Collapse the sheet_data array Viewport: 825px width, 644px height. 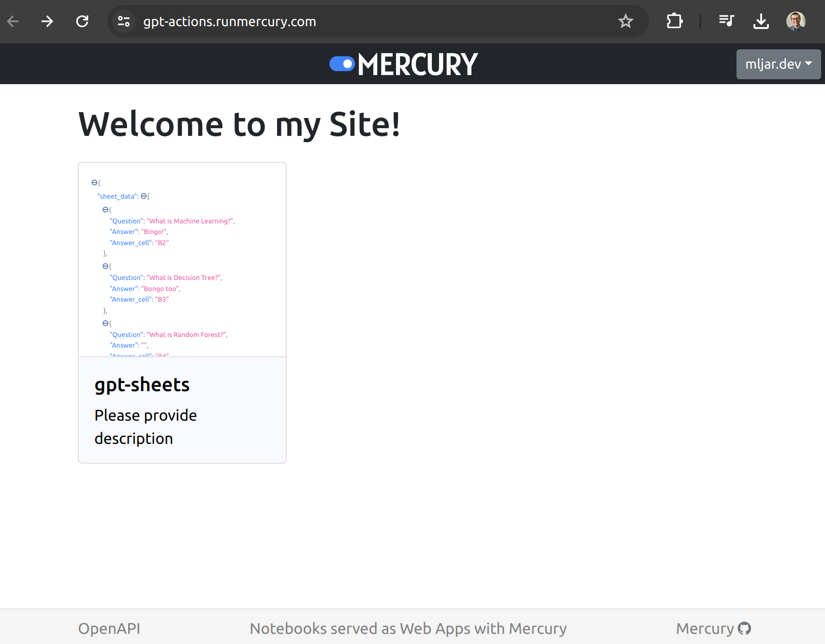[x=143, y=196]
